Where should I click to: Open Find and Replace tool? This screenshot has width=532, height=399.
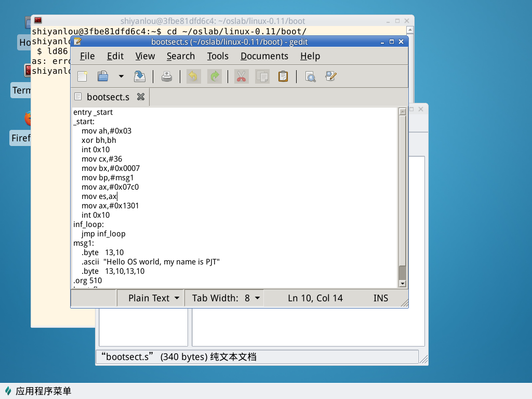[331, 76]
